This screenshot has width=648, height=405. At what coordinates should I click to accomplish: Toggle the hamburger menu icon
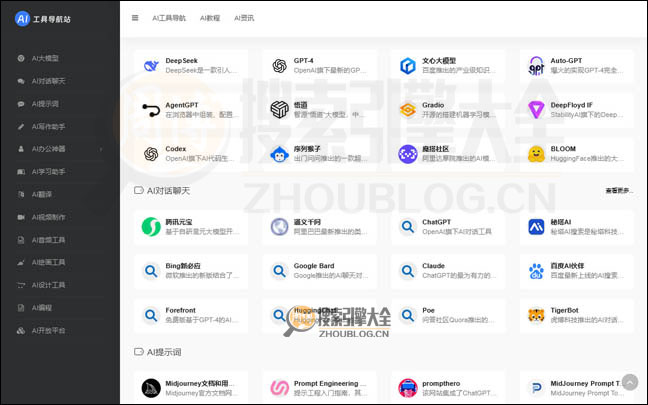pyautogui.click(x=135, y=18)
